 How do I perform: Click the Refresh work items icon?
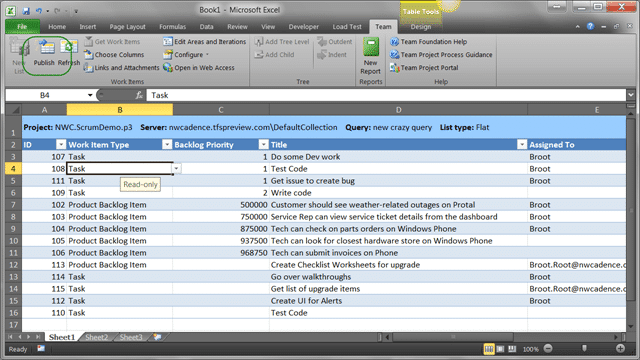coord(69,53)
